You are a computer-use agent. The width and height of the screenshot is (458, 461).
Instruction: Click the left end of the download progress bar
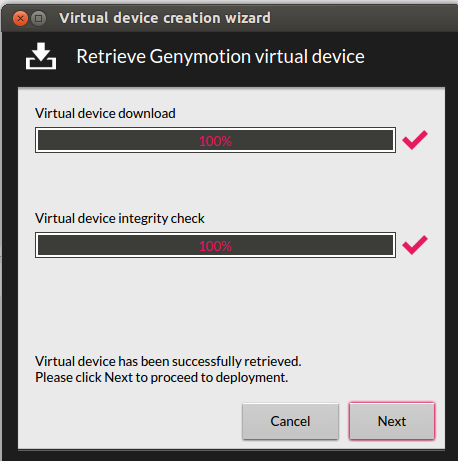tap(43, 140)
